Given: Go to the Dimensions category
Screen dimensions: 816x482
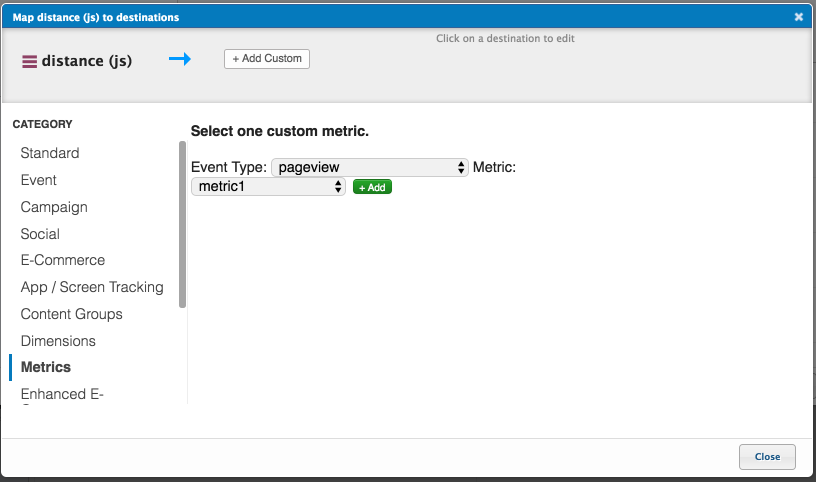Looking at the screenshot, I should pyautogui.click(x=58, y=341).
